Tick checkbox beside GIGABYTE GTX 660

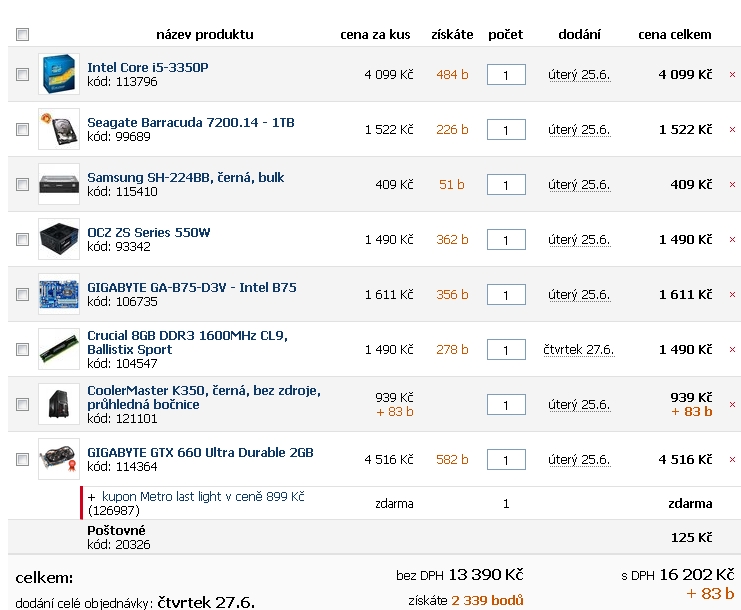click(x=22, y=459)
